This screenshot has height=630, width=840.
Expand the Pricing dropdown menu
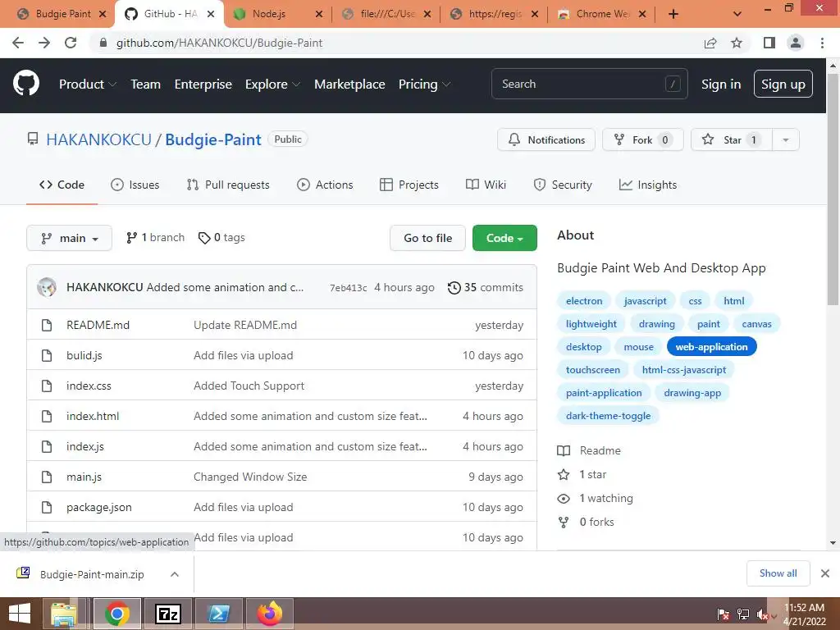(424, 84)
